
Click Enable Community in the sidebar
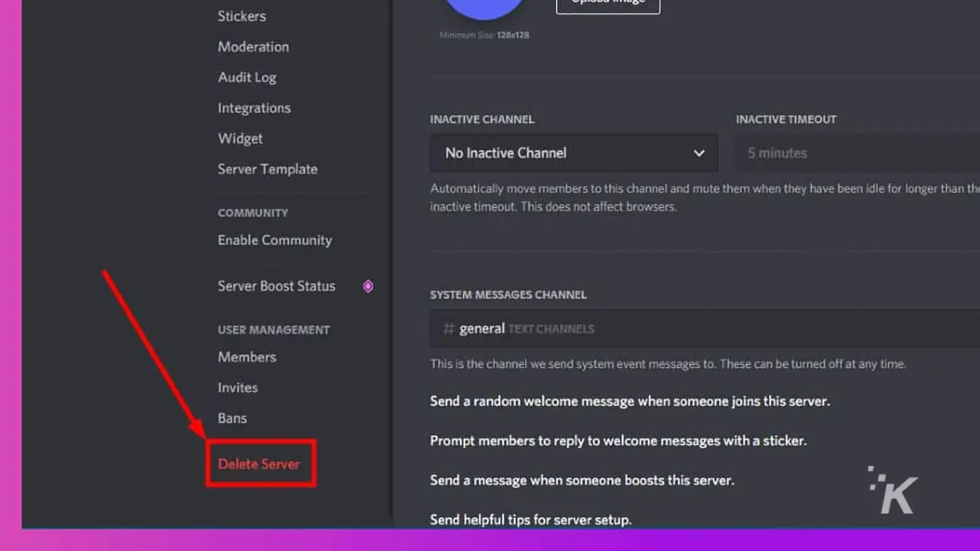275,240
